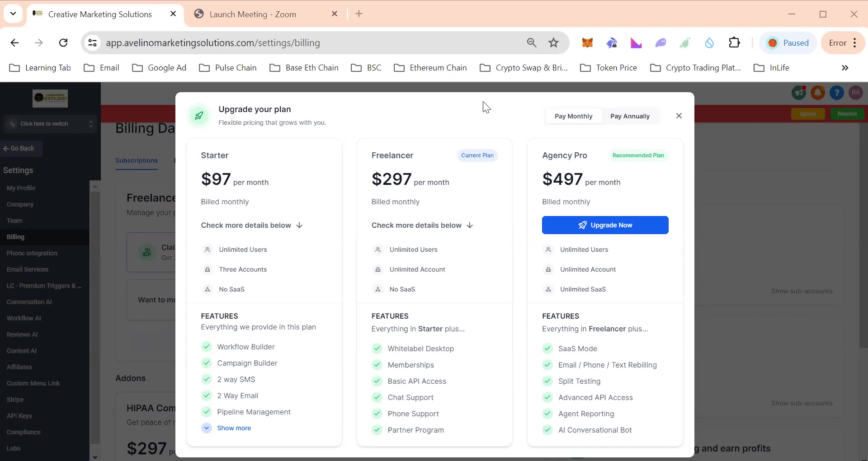The width and height of the screenshot is (868, 461).
Task: Click the MetaMask fox extension icon
Action: (x=587, y=43)
